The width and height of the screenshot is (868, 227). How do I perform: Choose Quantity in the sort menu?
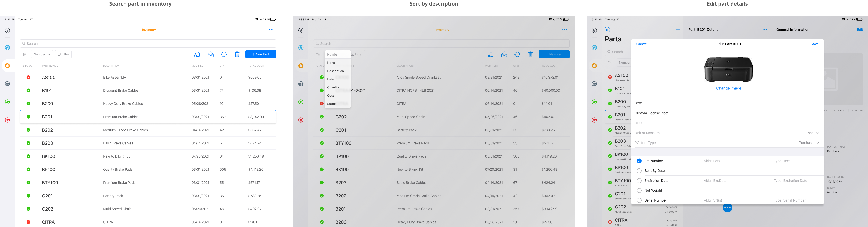pyautogui.click(x=333, y=87)
